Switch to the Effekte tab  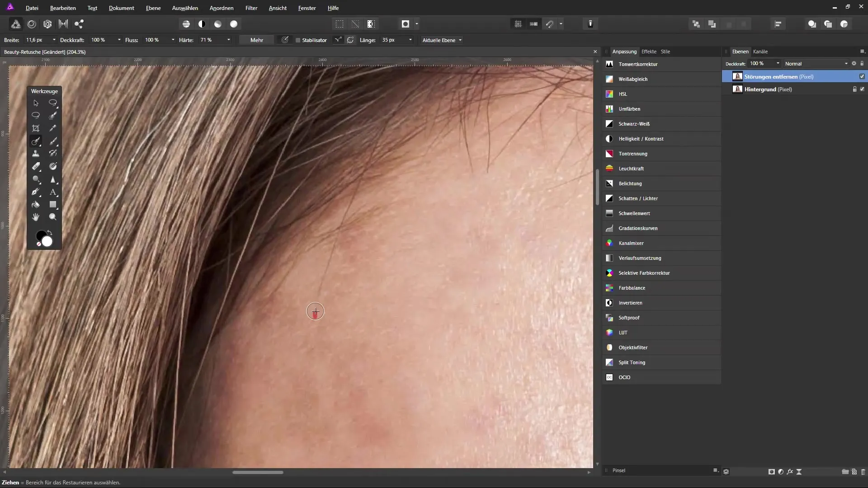click(x=649, y=52)
